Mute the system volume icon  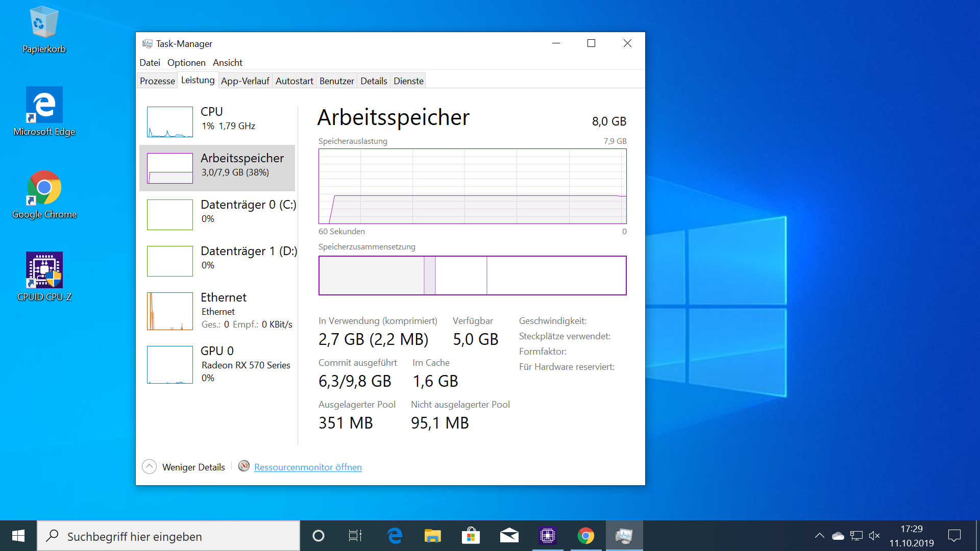pos(875,535)
